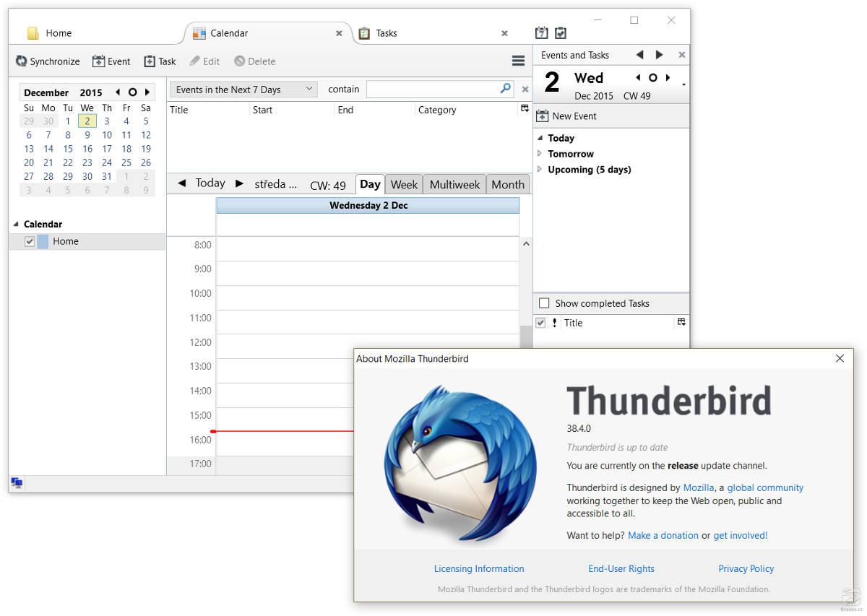
Task: Expand the Tomorrow section
Action: pyautogui.click(x=540, y=154)
